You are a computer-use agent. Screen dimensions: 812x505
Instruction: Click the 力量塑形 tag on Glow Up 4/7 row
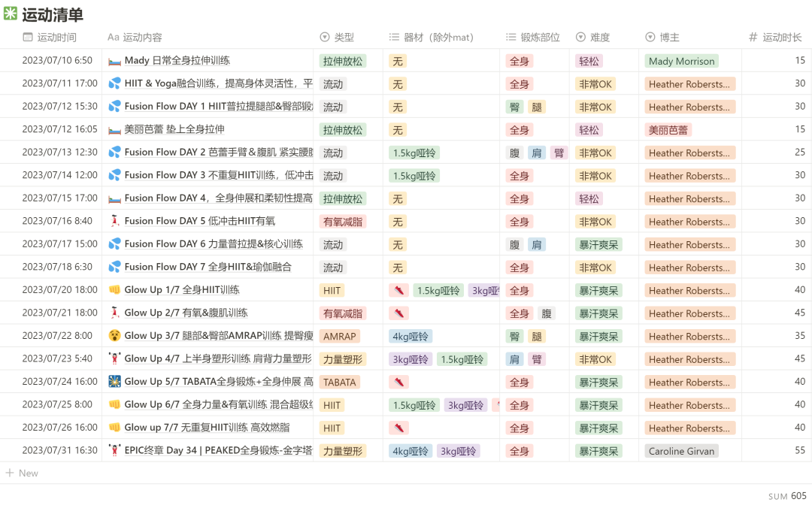coord(343,360)
